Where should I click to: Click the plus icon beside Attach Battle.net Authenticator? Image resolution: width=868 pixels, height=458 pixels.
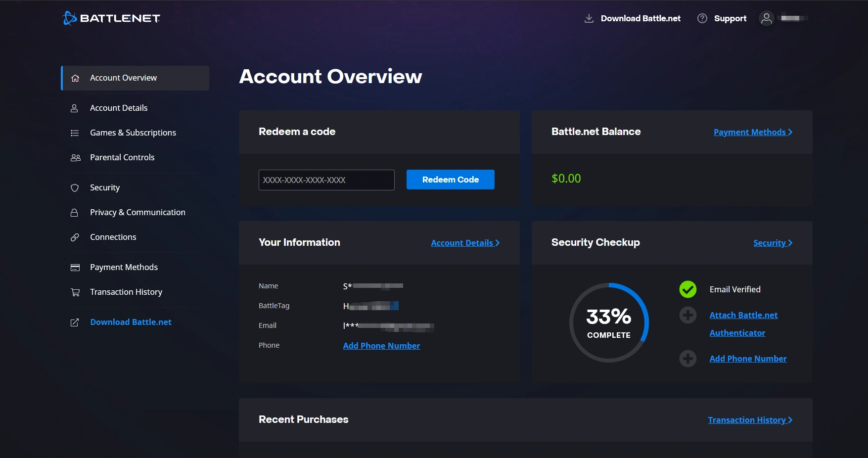[687, 315]
